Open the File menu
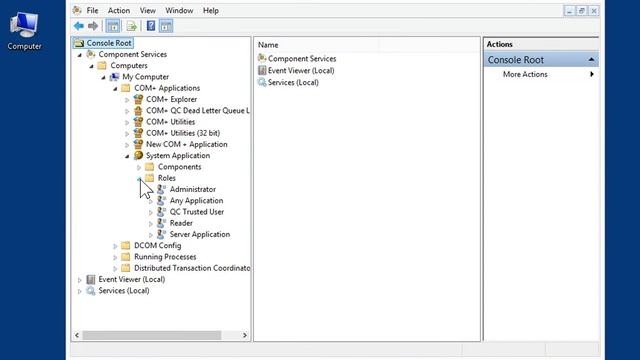The width and height of the screenshot is (640, 360). click(x=92, y=11)
